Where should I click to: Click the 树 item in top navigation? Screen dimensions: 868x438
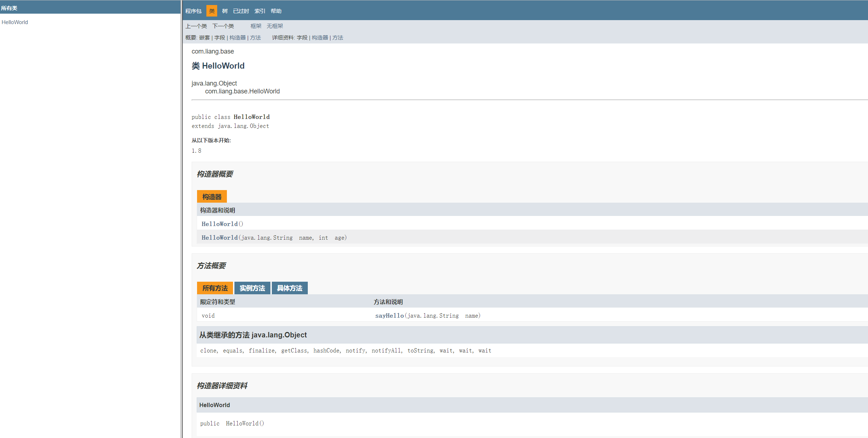(x=225, y=11)
